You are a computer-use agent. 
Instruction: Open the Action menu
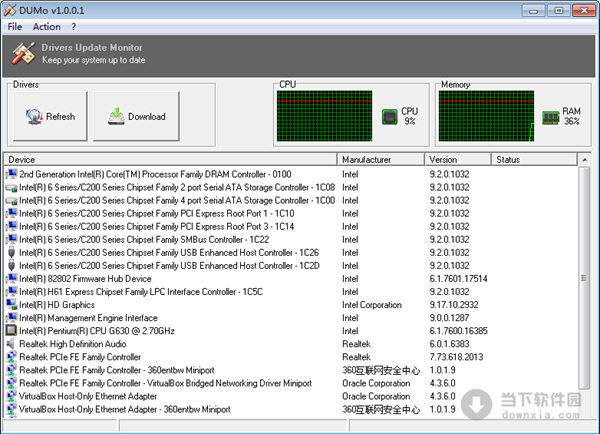[x=46, y=27]
